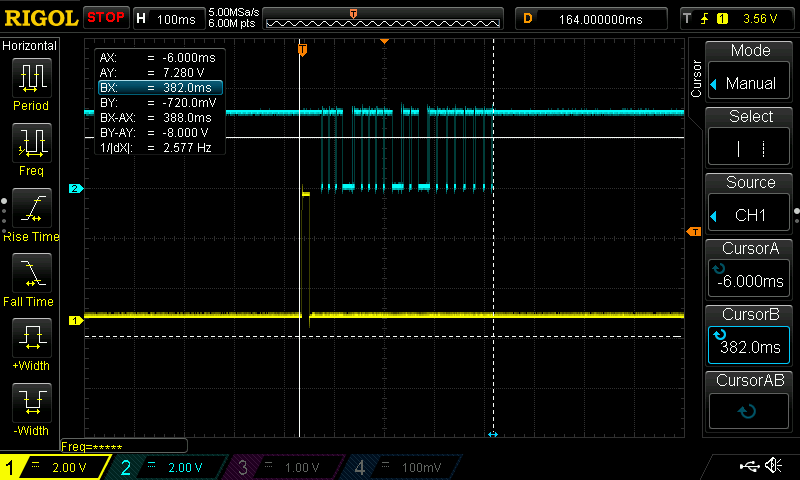The height and width of the screenshot is (480, 800).
Task: Enable channel 3 at 1.00 V
Action: pyautogui.click(x=283, y=467)
